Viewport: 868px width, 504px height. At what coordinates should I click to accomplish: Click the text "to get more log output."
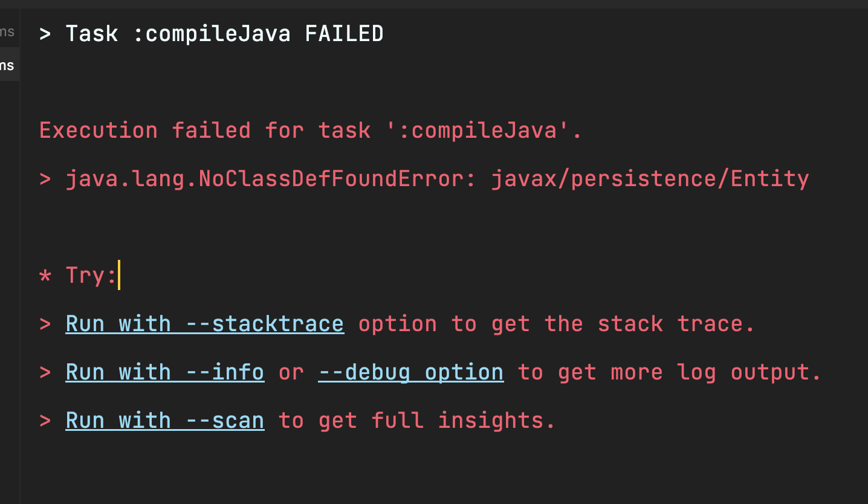(669, 372)
